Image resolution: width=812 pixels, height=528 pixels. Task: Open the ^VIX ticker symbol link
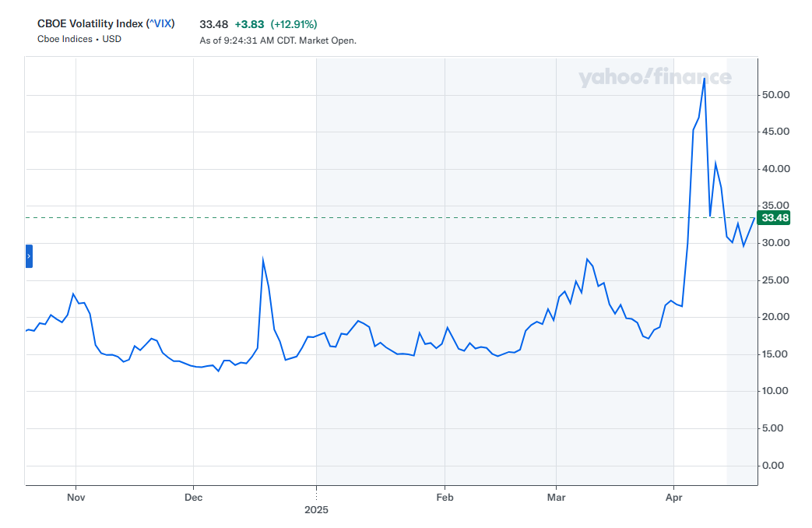tap(160, 24)
